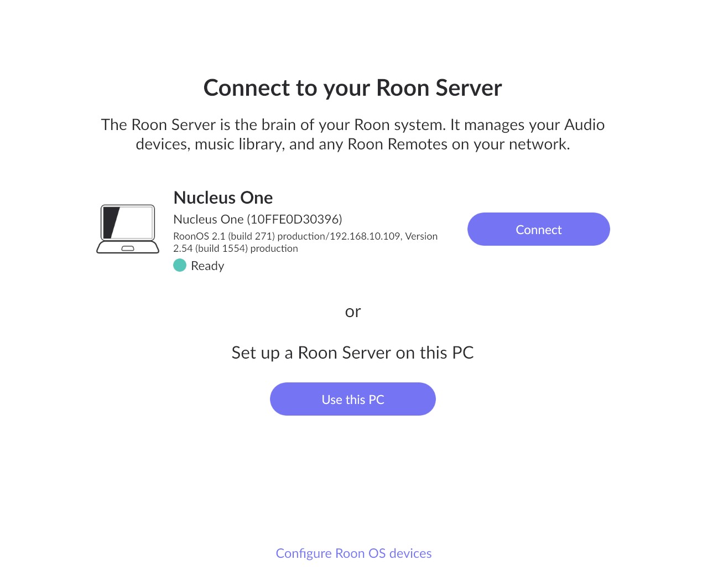Click the word Audio in the description

pos(584,125)
